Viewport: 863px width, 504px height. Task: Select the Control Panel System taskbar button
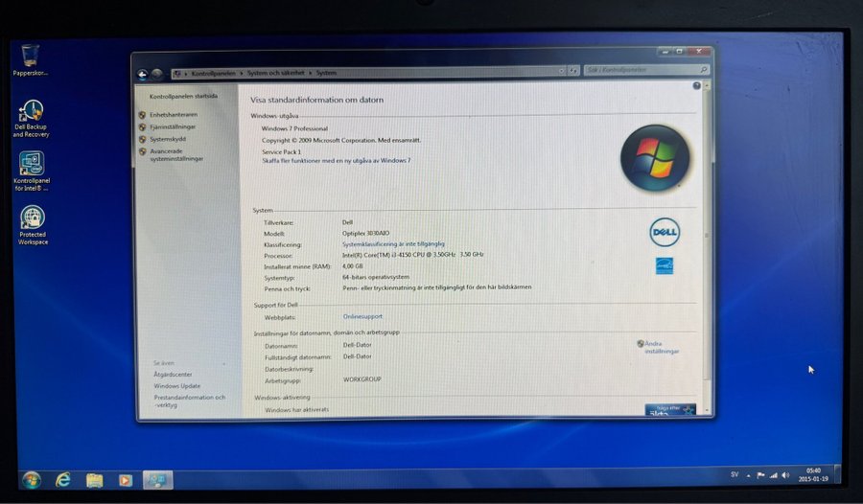[157, 480]
